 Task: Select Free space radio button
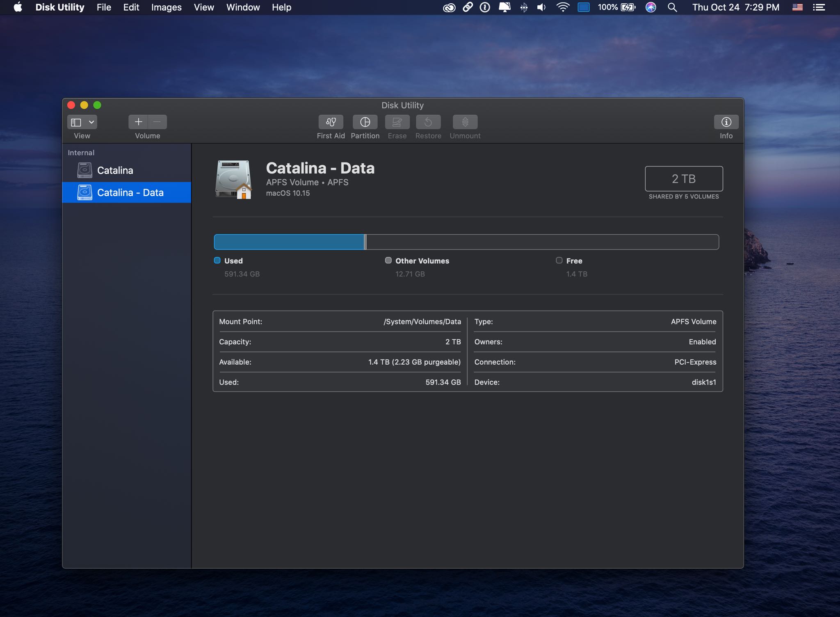point(559,260)
